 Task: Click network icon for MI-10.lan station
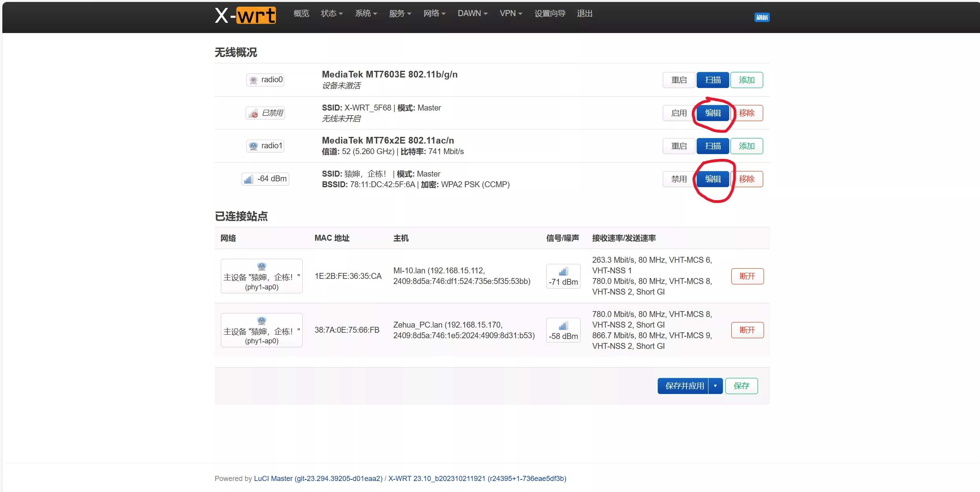click(x=261, y=266)
